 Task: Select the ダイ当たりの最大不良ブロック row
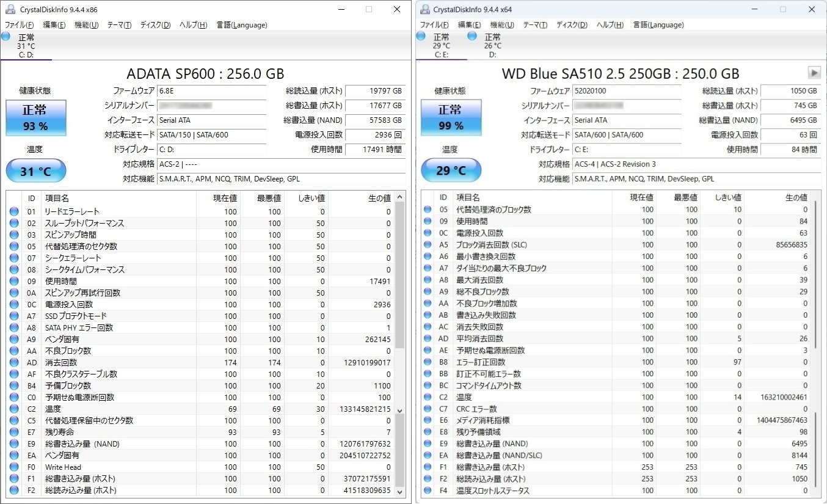click(617, 268)
